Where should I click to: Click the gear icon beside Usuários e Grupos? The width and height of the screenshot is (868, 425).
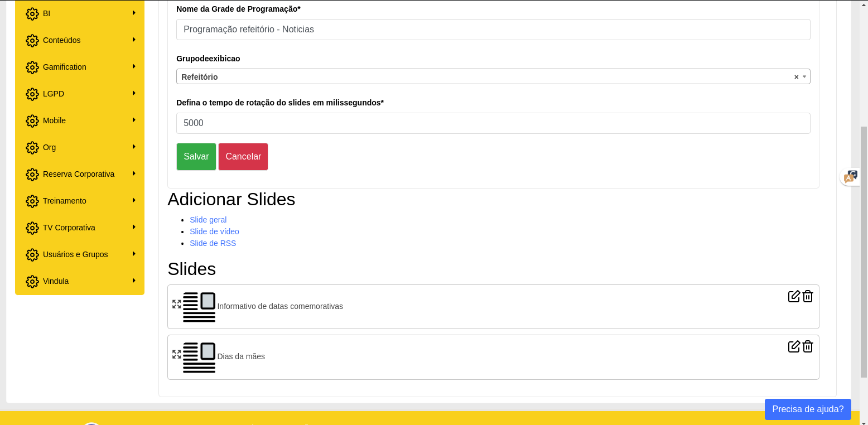point(32,254)
